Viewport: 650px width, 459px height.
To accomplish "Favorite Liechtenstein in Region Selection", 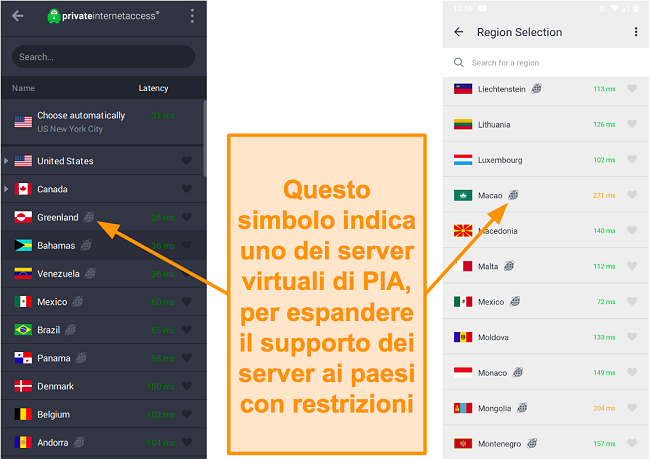I will point(632,88).
